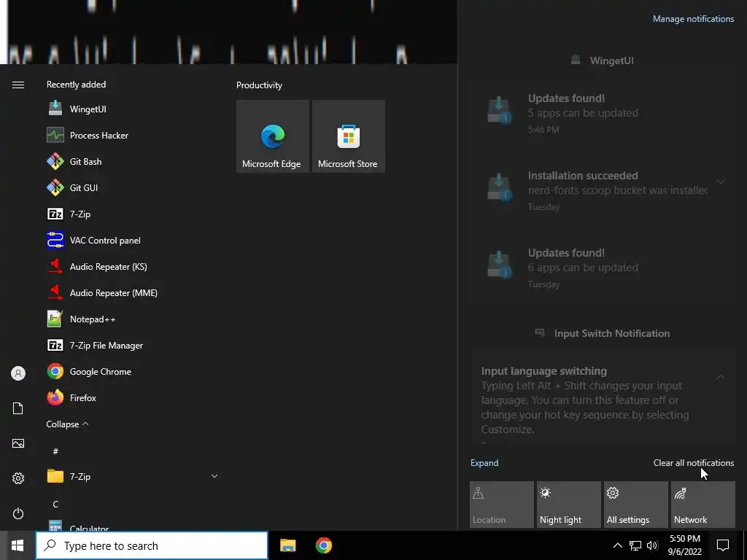Open the Action Center notification icon
Image resolution: width=747 pixels, height=560 pixels.
click(x=723, y=545)
